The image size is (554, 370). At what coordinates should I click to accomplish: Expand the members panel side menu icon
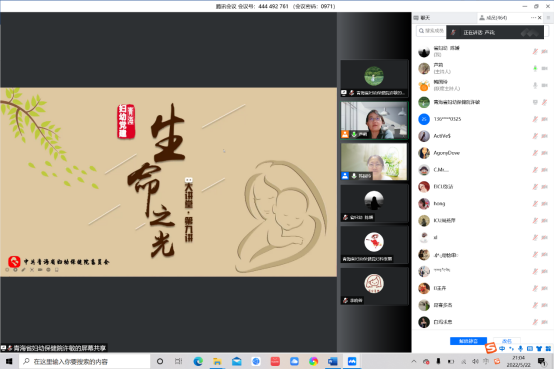pos(548,18)
